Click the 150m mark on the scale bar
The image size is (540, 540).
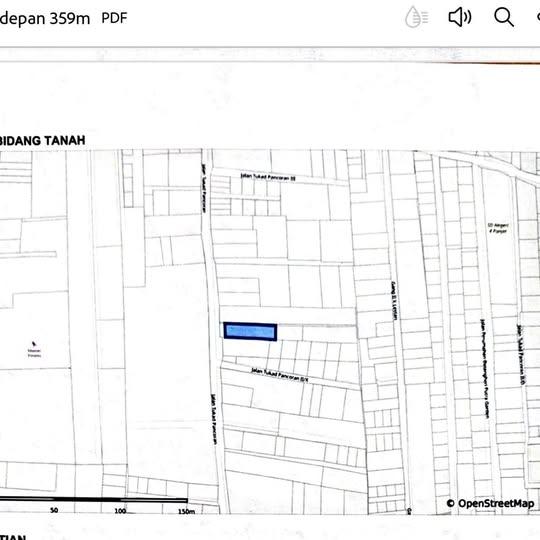[186, 511]
